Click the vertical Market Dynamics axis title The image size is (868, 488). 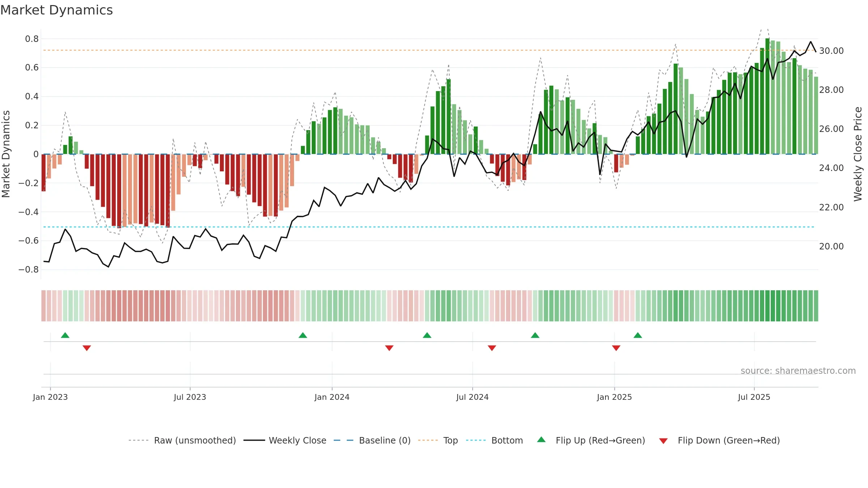coord(6,154)
